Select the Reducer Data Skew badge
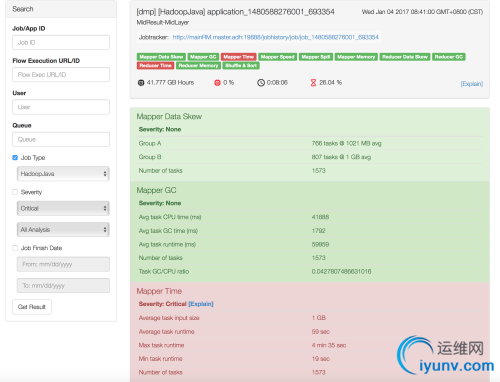This screenshot has width=500, height=382. [x=405, y=57]
